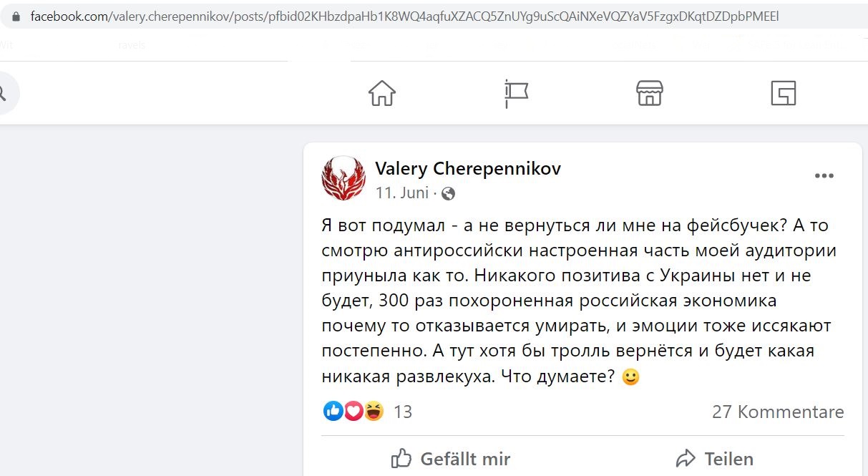Open the Facebook Home feed icon

pos(382,93)
